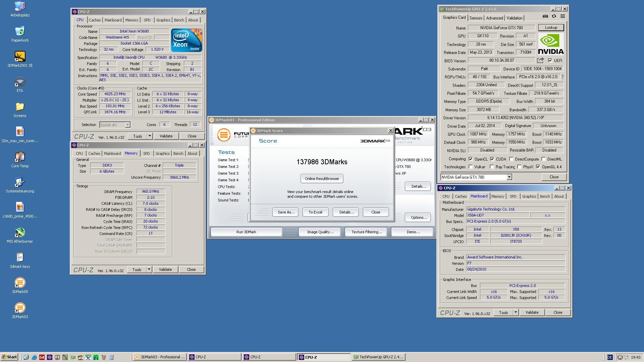The width and height of the screenshot is (644, 362).
Task: Toggle the OpenCL checkbox
Action: 471,159
